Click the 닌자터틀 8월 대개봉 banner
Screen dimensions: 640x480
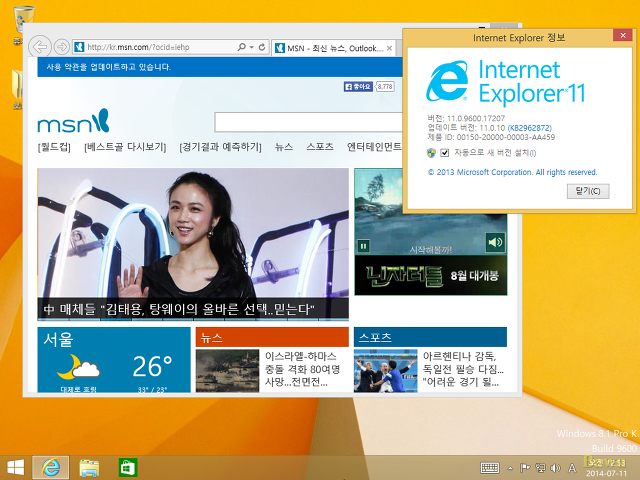point(431,276)
